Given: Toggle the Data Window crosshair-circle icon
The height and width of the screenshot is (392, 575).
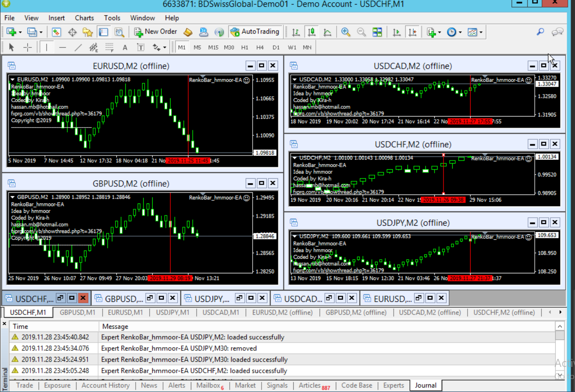Looking at the screenshot, I should pos(72,32).
